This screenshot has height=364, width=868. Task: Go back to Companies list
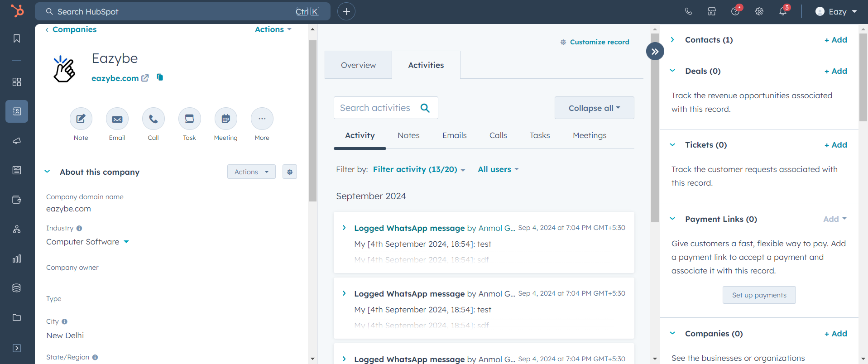point(71,29)
